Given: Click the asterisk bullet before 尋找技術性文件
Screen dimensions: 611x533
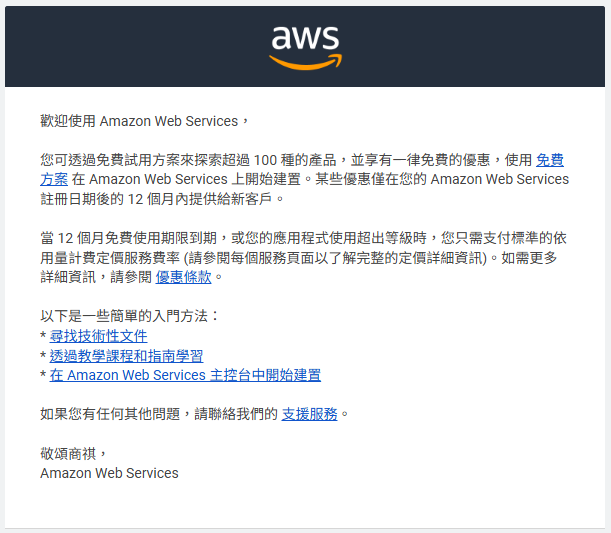Looking at the screenshot, I should pyautogui.click(x=43, y=335).
